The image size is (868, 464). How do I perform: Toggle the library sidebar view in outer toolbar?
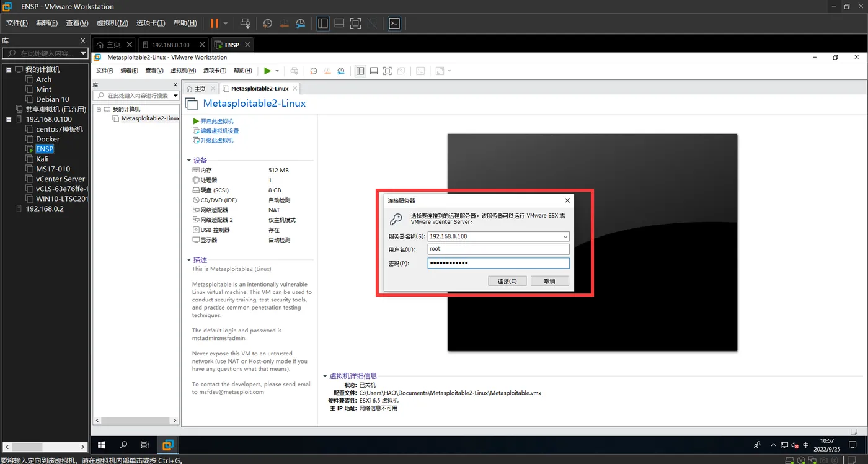[x=323, y=23]
